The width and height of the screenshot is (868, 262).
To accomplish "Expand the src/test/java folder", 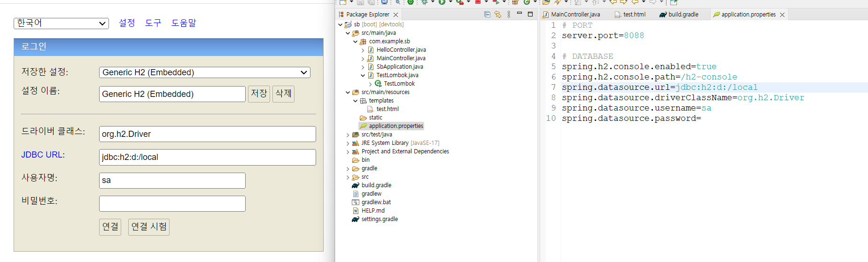I will click(348, 135).
